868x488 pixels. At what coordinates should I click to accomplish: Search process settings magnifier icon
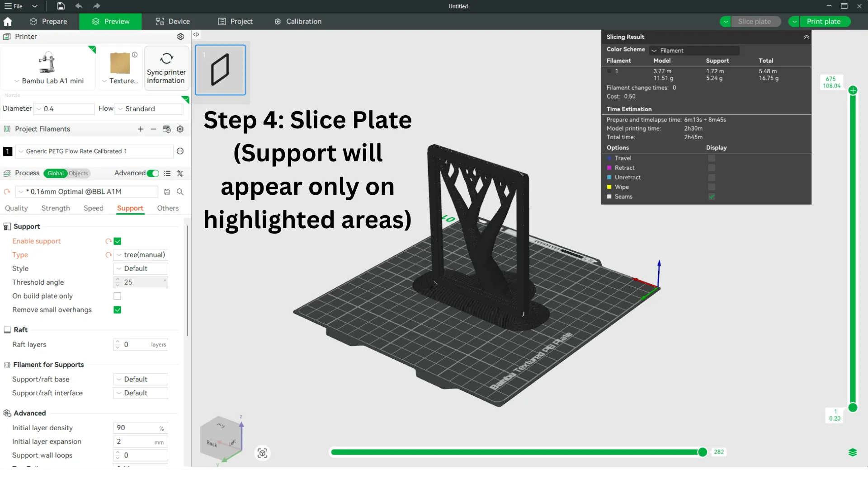tap(180, 192)
